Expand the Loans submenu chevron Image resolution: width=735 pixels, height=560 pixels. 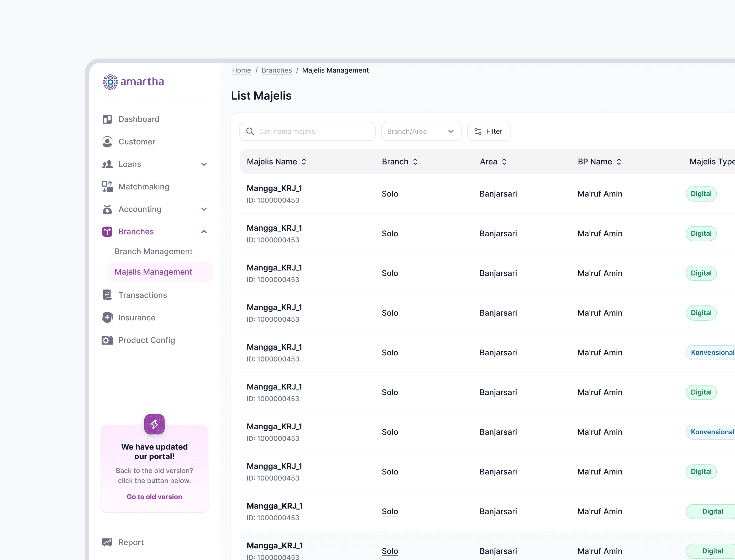(x=204, y=164)
